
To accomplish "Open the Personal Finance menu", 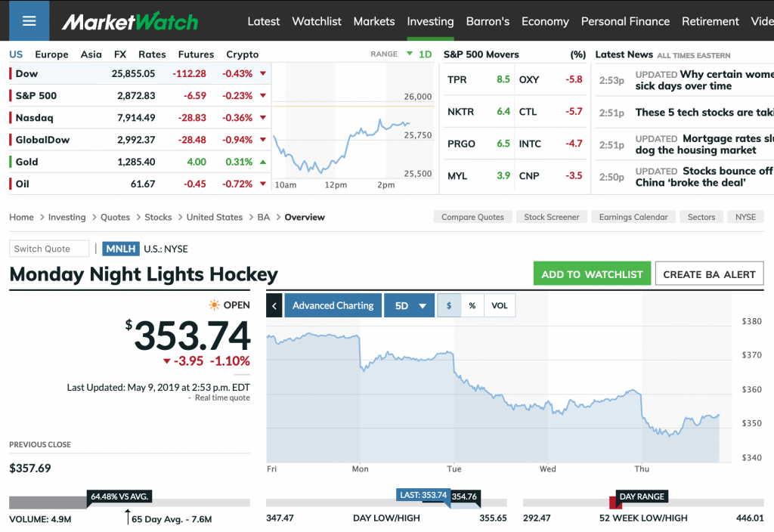I will click(625, 21).
